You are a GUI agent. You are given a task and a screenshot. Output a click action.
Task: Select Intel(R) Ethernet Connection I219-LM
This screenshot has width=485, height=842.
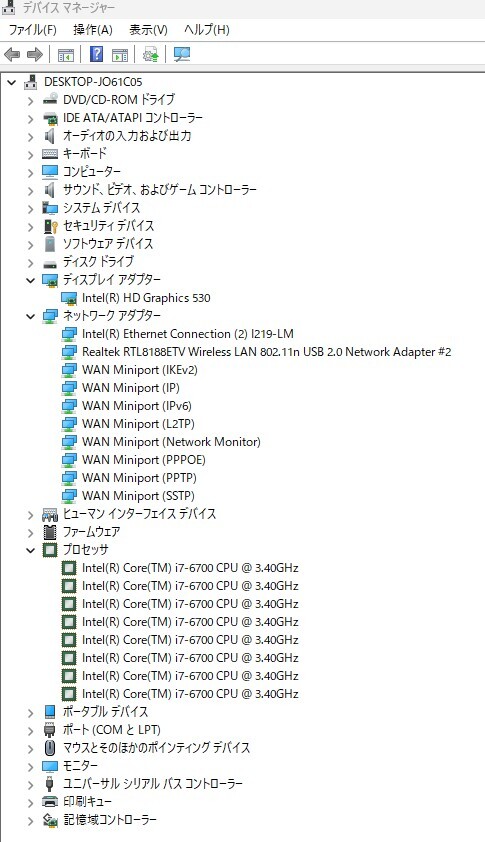tap(187, 334)
